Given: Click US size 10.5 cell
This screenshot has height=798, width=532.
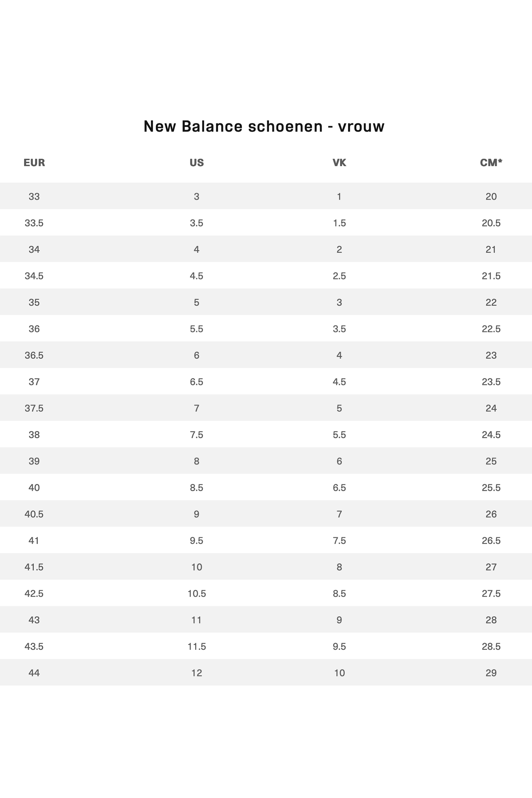Looking at the screenshot, I should click(x=197, y=594).
